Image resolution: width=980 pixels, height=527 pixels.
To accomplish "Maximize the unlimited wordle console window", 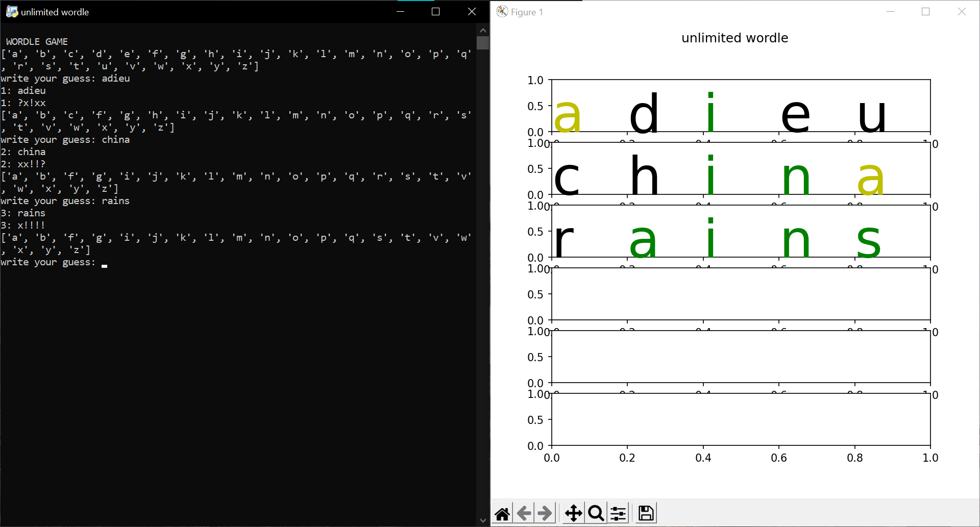I will coord(436,12).
